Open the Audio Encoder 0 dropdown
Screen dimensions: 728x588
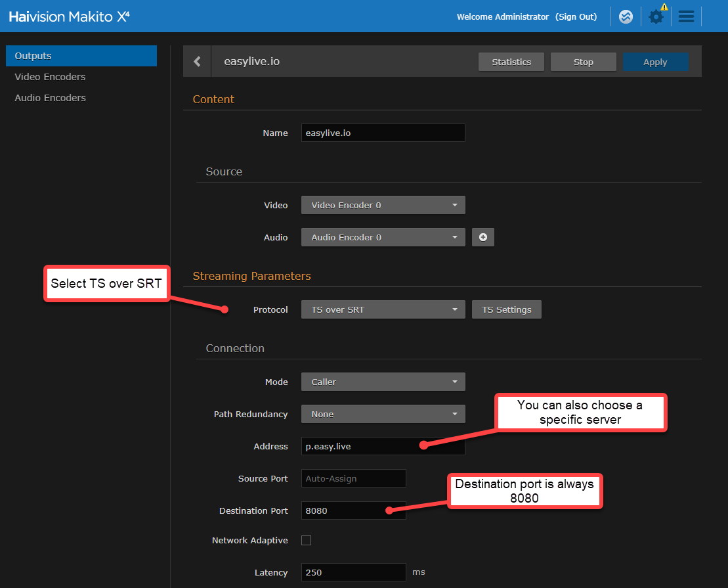(383, 238)
